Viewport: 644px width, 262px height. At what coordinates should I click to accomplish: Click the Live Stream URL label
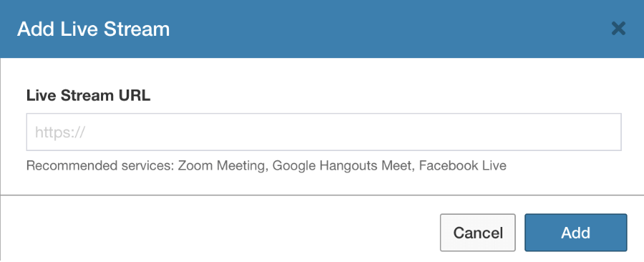(88, 96)
